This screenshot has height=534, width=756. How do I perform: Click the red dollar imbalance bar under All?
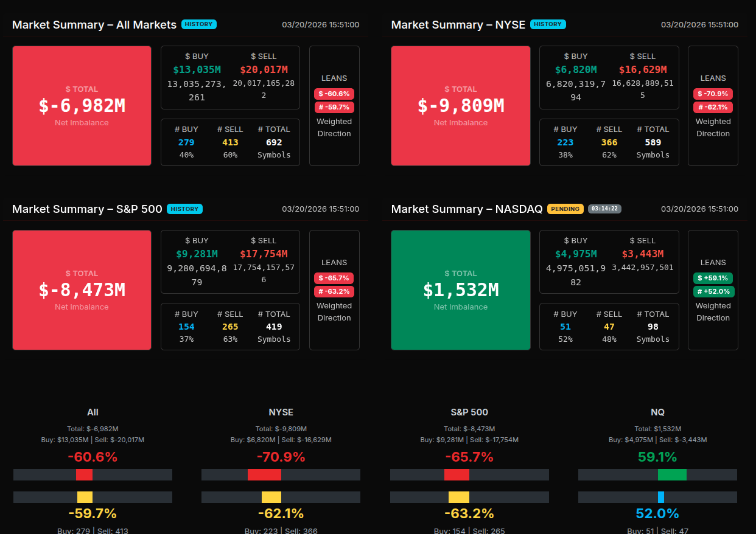(84, 474)
